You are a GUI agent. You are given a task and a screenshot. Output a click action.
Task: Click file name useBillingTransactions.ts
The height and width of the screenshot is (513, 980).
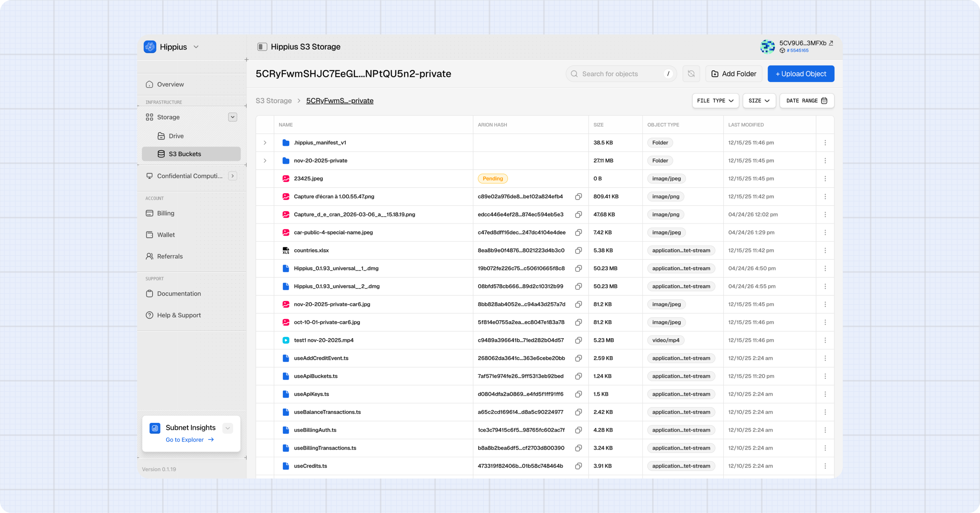[x=325, y=448]
